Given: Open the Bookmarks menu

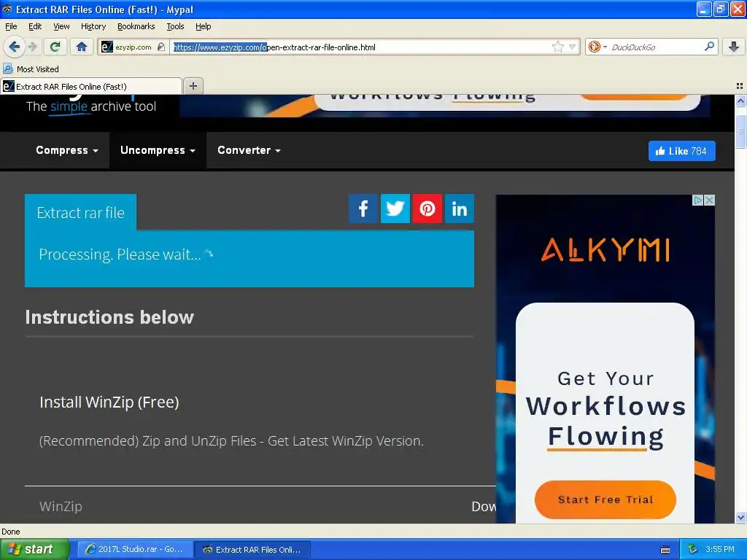Looking at the screenshot, I should coord(136,26).
